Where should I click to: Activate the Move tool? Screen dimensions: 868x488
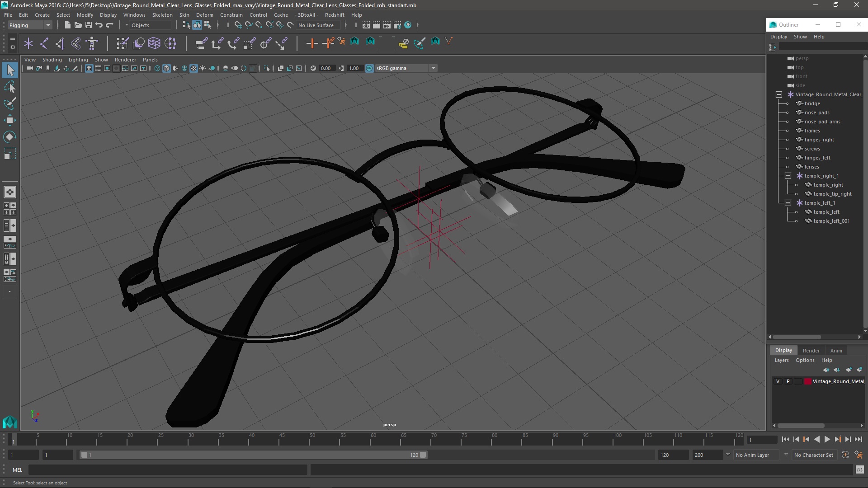tap(10, 120)
